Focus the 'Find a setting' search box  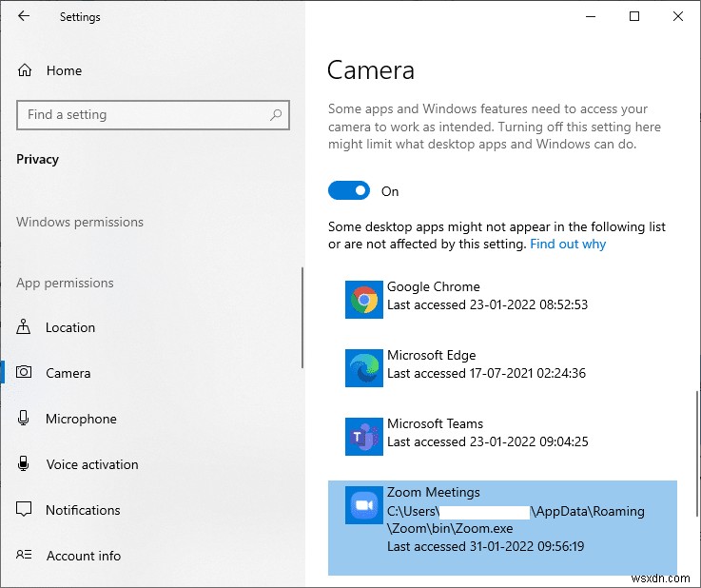point(153,115)
